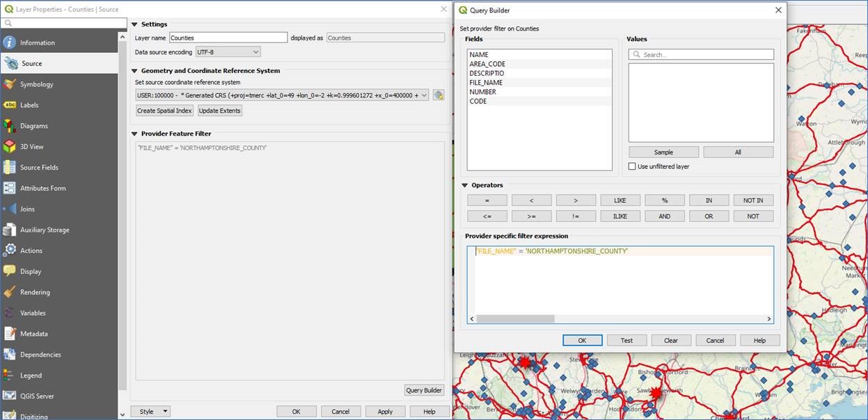Click the Create Spatial Index button
Viewport: 868px width, 420px height.
164,110
